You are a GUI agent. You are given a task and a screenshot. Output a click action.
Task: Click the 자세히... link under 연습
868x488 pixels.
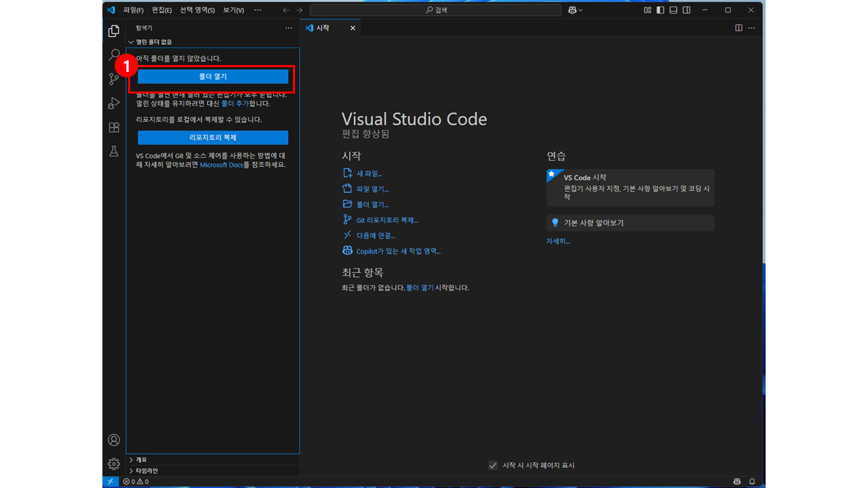558,241
